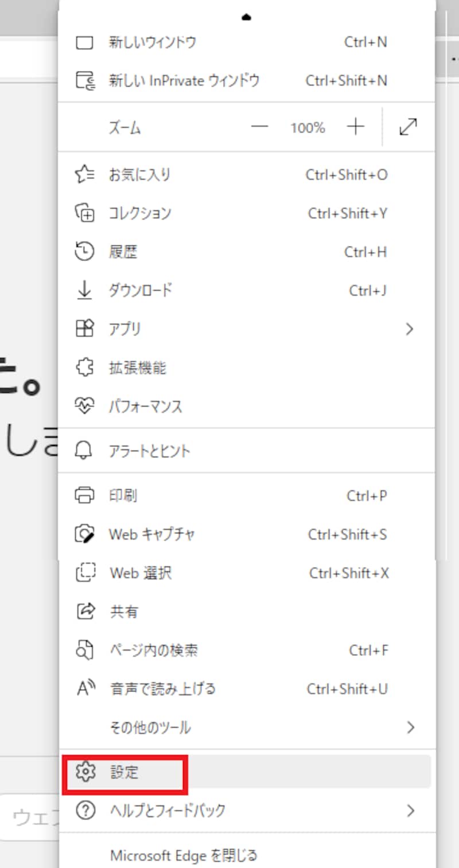Open 新しい InPrivate ウィンドウ

[x=184, y=80]
